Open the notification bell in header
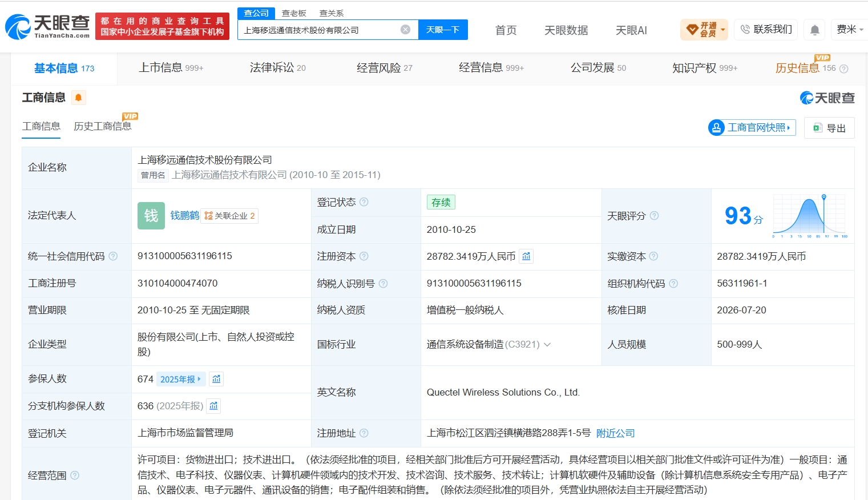This screenshot has height=500, width=868. click(815, 30)
